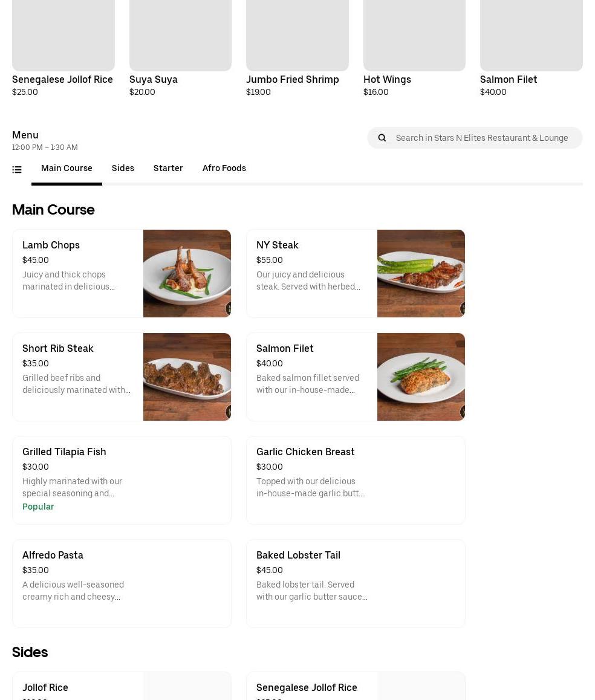
Task: Select featured Senegalese Jollof Rice at top
Action: [x=63, y=48]
